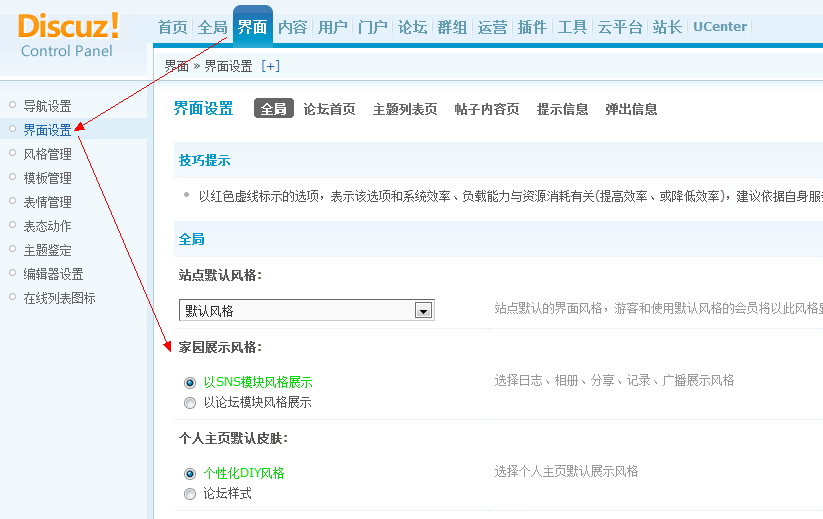Open 表态动作 in the sidebar
The height and width of the screenshot is (519, 823).
pos(48,226)
